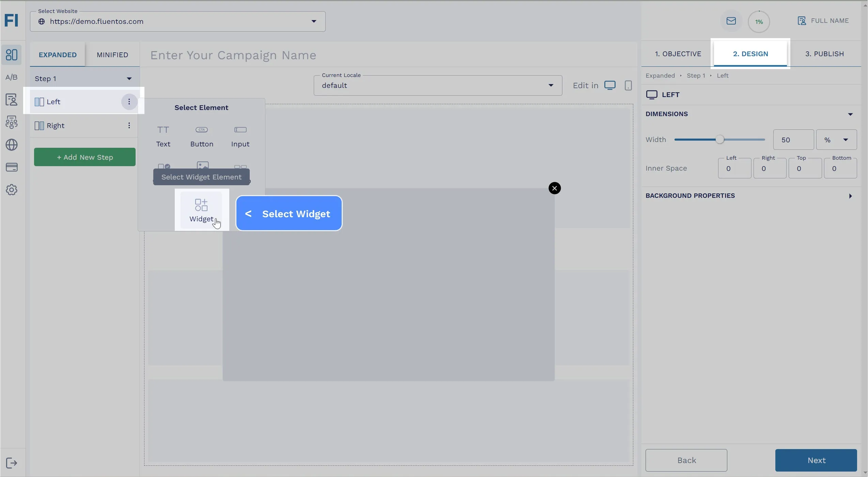The height and width of the screenshot is (477, 868).
Task: Open the three-dot menu for Left
Action: pyautogui.click(x=129, y=102)
